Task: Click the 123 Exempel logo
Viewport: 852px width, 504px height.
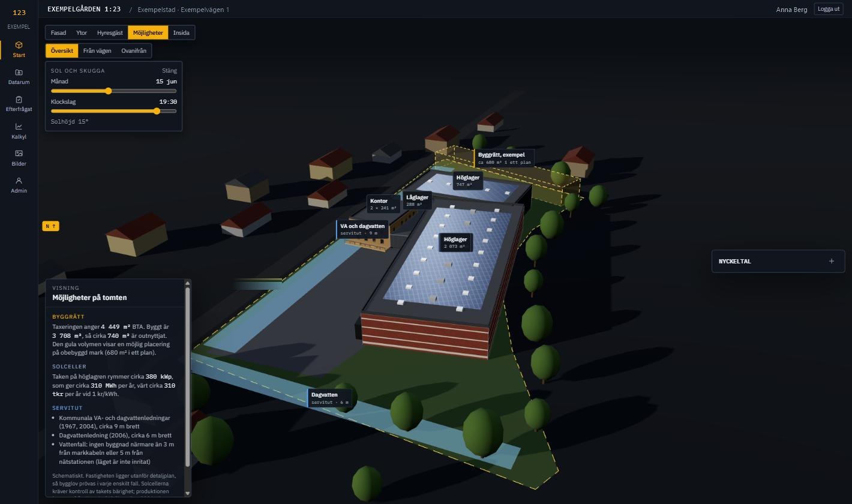Action: click(x=19, y=19)
